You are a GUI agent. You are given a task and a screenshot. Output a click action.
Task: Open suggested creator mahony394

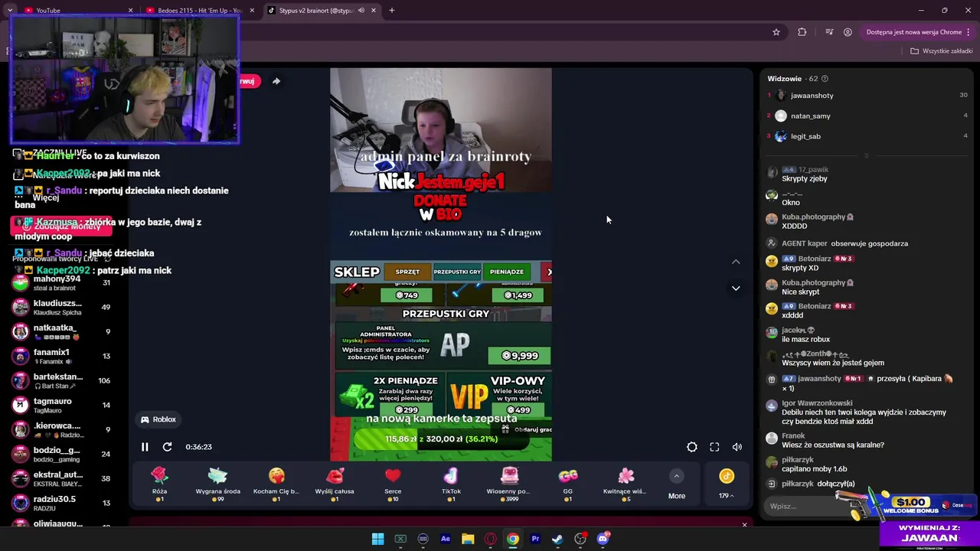63,283
